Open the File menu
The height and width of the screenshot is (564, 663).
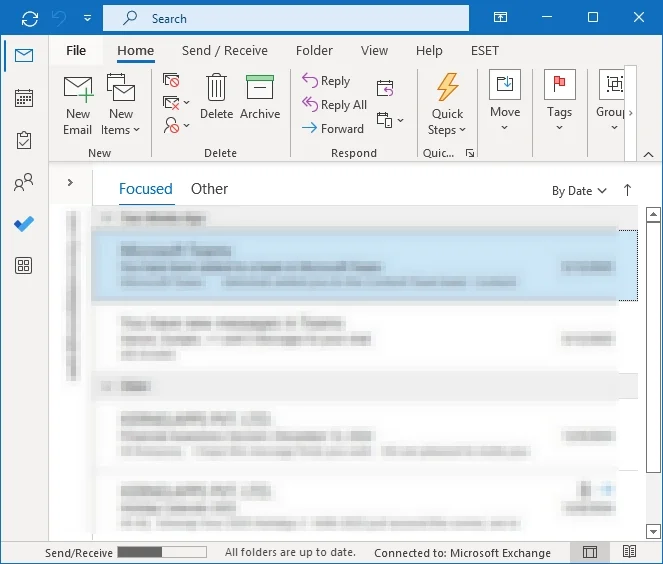coord(76,51)
